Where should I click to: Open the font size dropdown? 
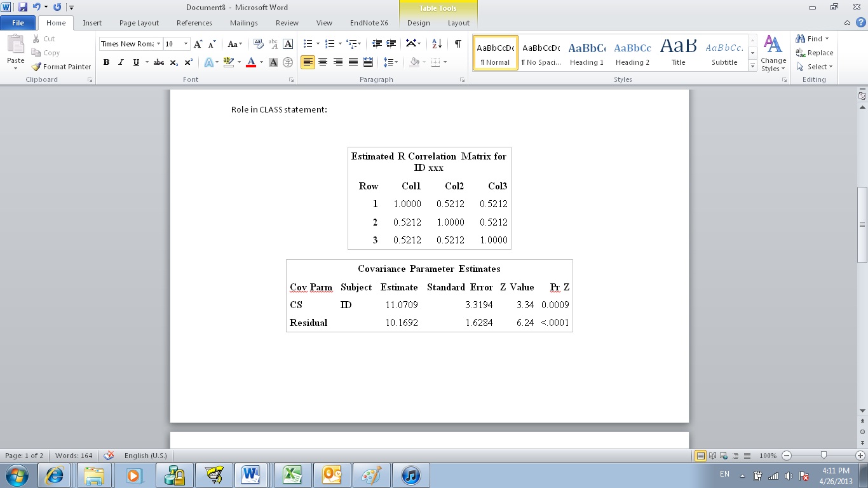[x=184, y=44]
